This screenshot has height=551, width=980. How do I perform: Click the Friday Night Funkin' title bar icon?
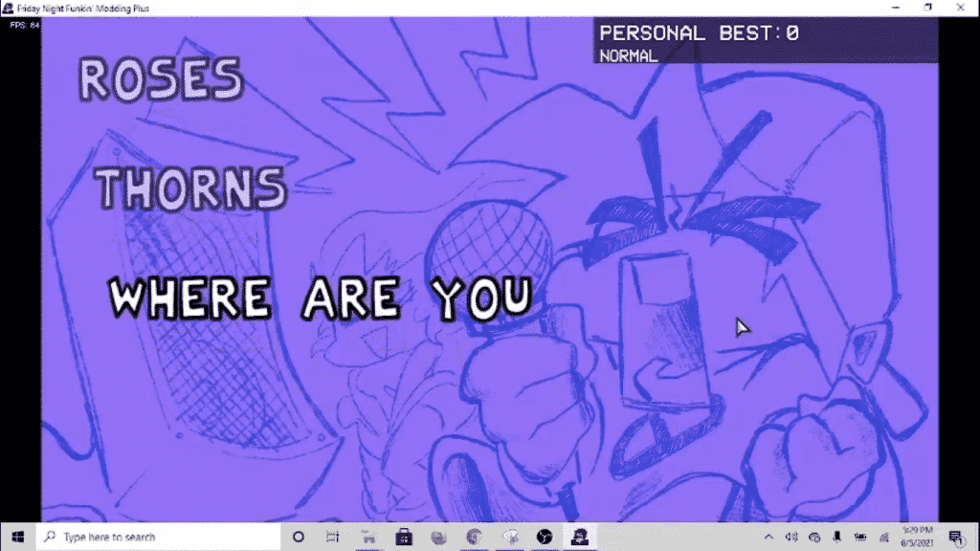(x=9, y=7)
